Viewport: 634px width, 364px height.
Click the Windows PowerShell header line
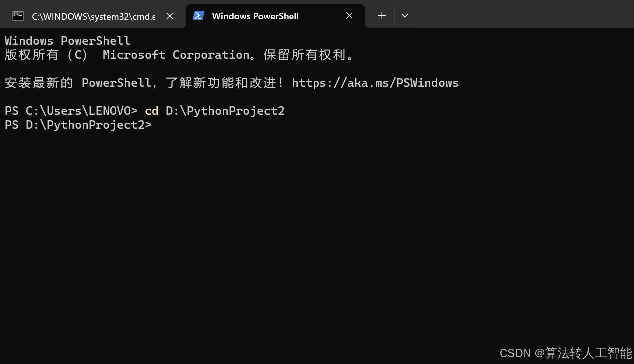pyautogui.click(x=67, y=40)
